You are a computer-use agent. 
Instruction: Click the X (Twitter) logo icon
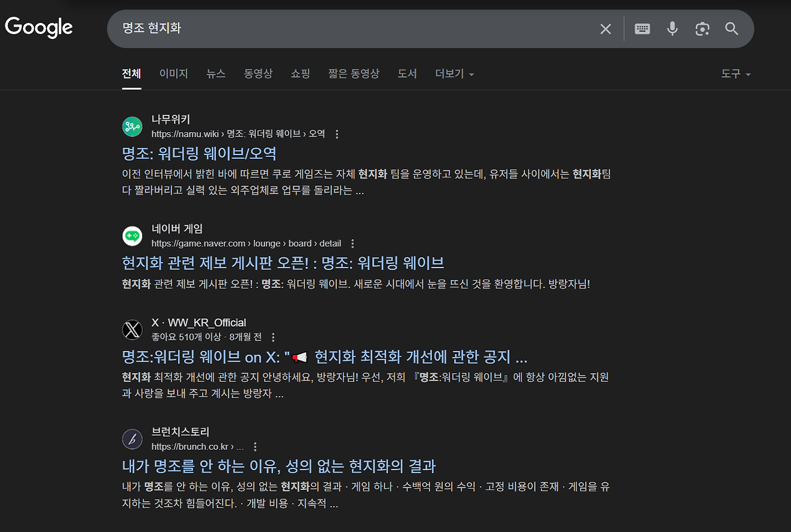pyautogui.click(x=132, y=329)
